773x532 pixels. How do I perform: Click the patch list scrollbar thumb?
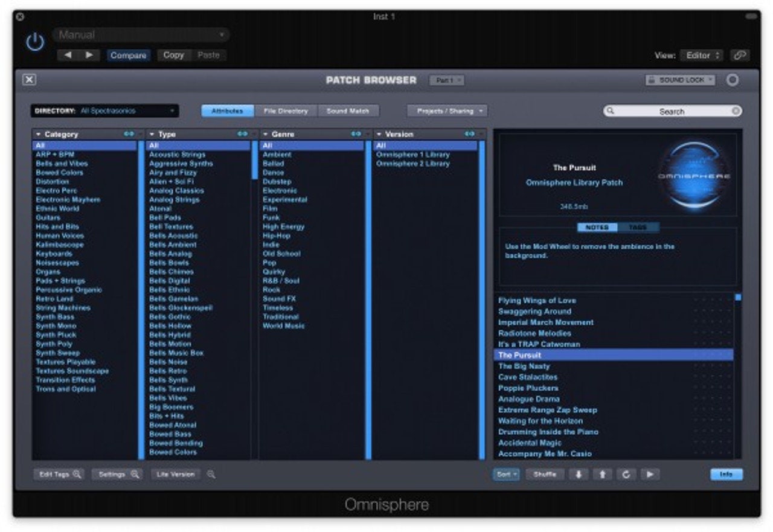(737, 297)
